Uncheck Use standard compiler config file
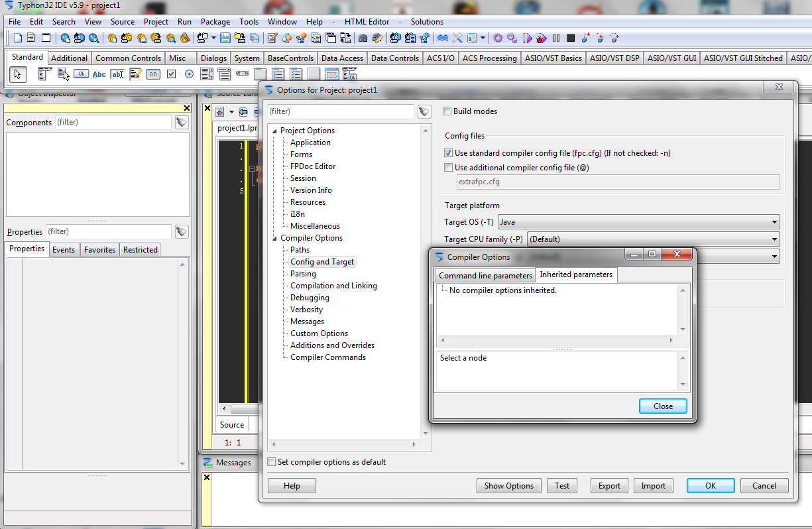Viewport: 812px width, 529px height. (x=449, y=153)
